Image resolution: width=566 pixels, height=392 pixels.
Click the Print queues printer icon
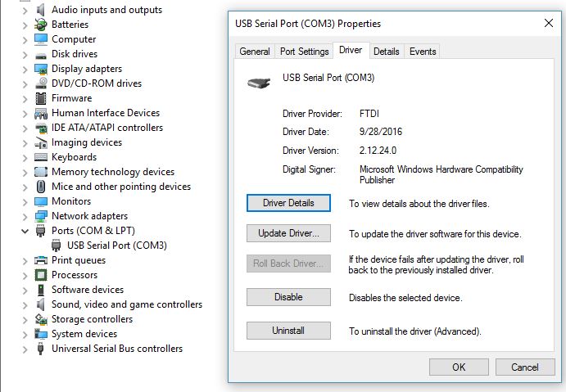41,260
